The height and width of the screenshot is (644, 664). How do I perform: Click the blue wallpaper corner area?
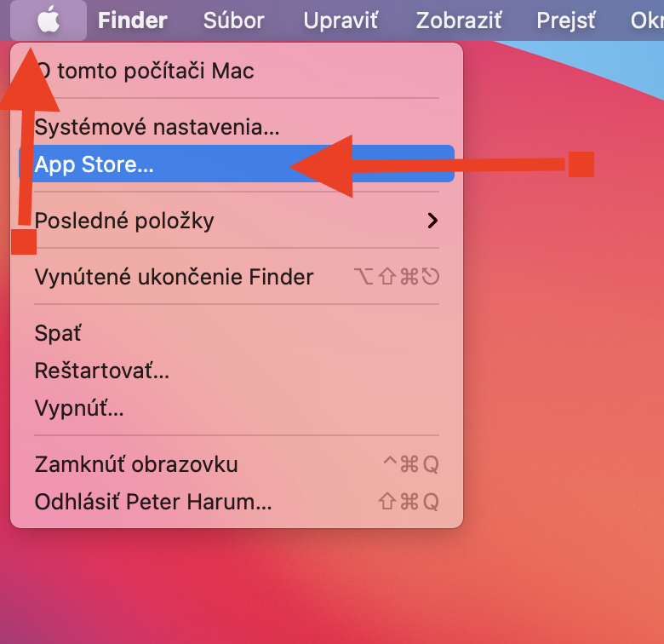click(x=630, y=68)
